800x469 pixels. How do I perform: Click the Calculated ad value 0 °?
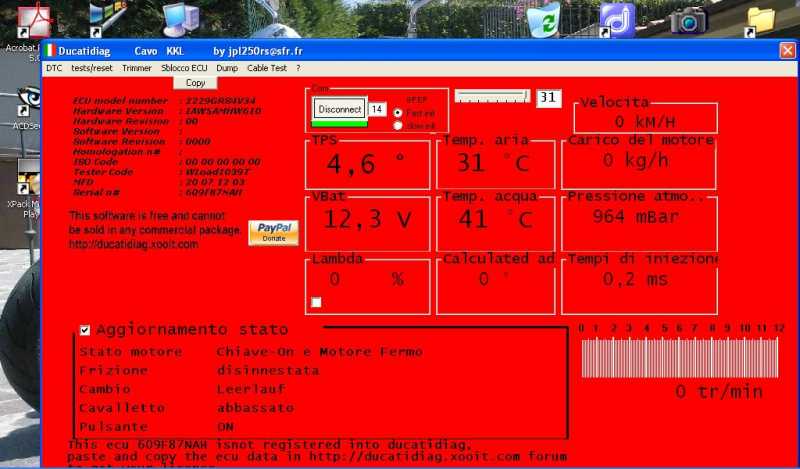coord(494,279)
